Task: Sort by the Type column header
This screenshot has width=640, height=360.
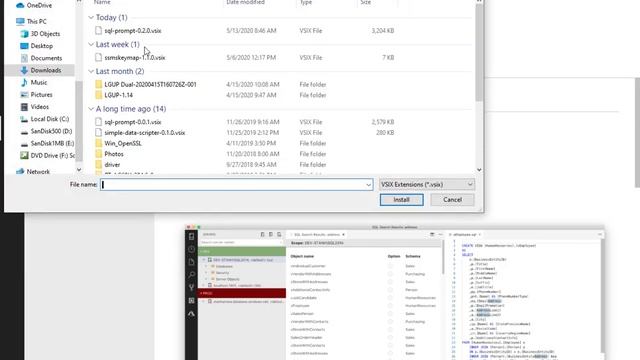Action: click(x=306, y=2)
